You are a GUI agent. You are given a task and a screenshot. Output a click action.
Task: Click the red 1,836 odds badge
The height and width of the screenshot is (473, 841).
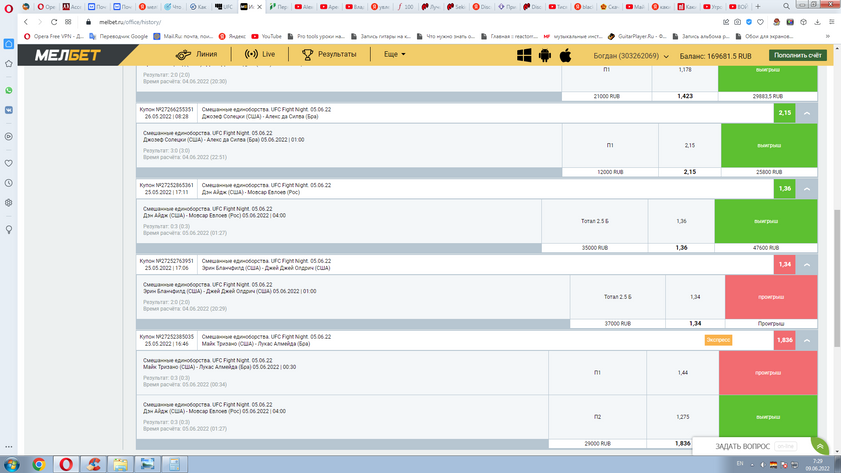(785, 341)
